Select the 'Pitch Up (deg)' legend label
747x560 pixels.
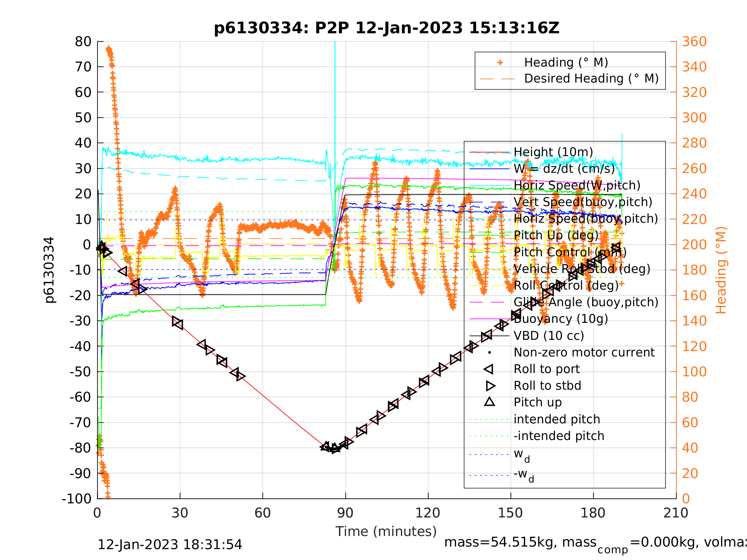pos(556,235)
